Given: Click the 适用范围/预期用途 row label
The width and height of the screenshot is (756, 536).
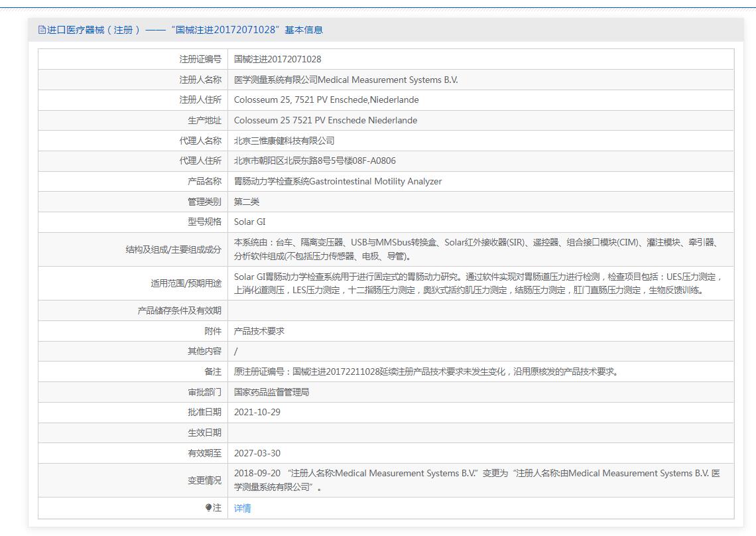Looking at the screenshot, I should coord(186,283).
